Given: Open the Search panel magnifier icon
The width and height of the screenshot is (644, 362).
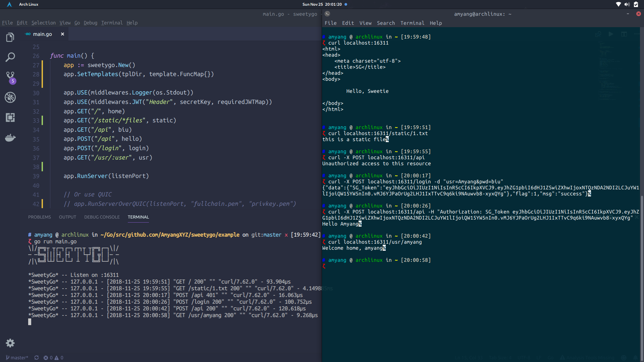Looking at the screenshot, I should pyautogui.click(x=10, y=57).
